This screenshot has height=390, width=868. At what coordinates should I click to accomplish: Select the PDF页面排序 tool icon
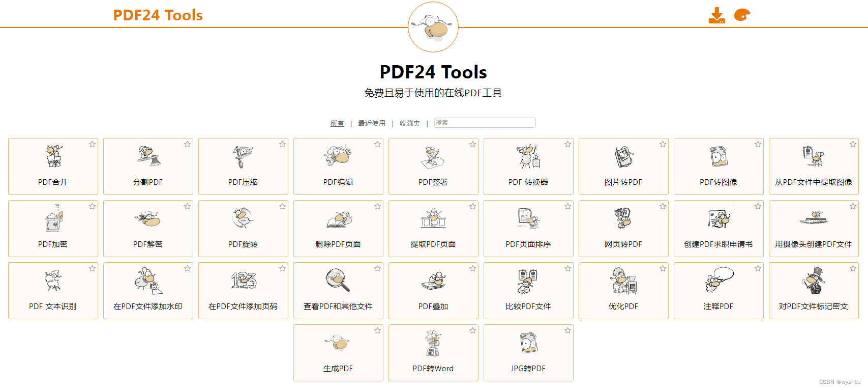click(528, 218)
